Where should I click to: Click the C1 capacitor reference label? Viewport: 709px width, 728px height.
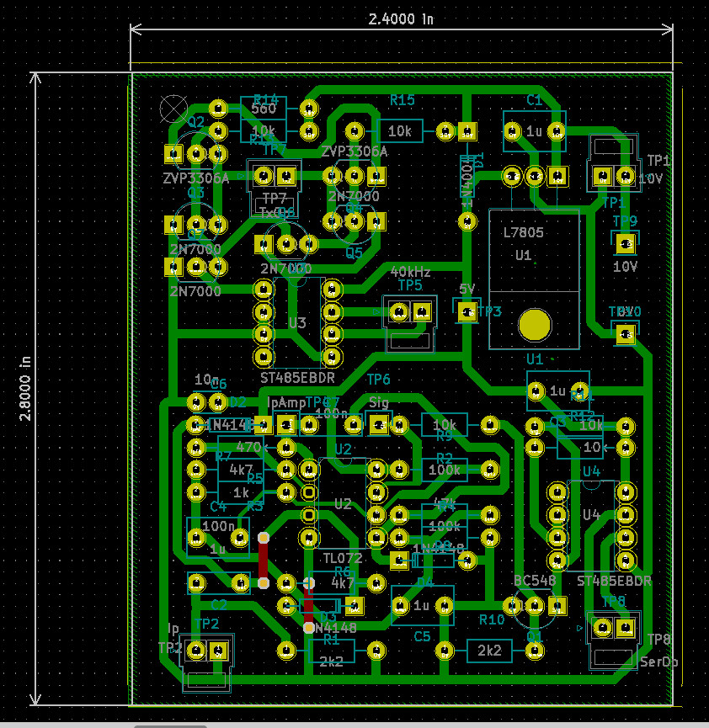click(535, 100)
